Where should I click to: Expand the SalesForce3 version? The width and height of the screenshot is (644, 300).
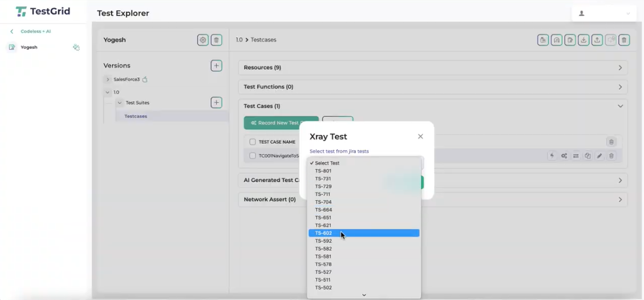pyautogui.click(x=107, y=80)
